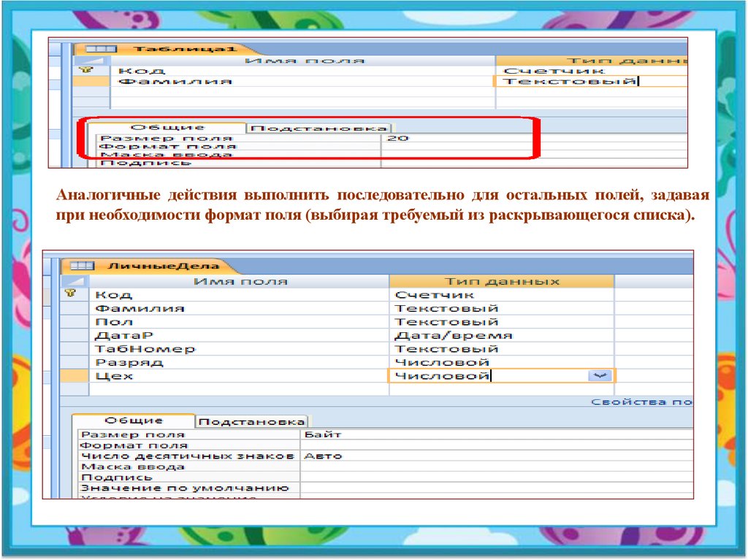Click the Свойства поля label

click(x=641, y=402)
